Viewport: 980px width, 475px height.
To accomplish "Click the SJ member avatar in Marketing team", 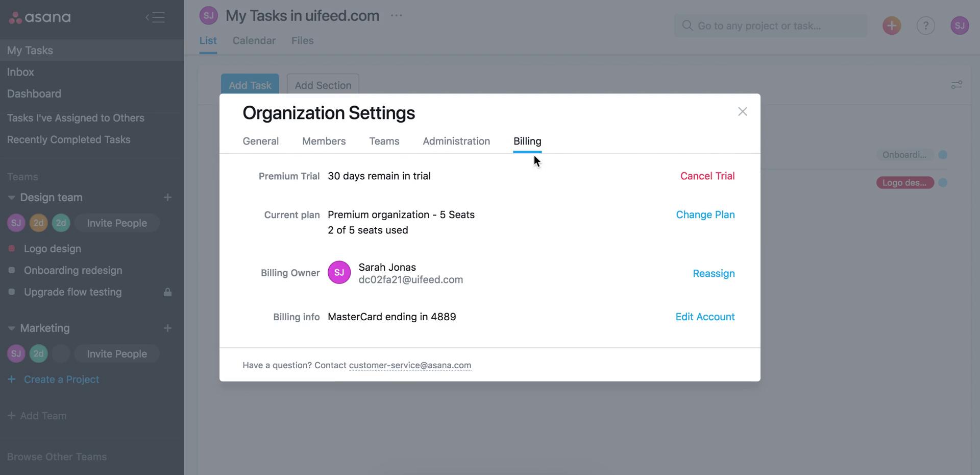I will tap(16, 354).
